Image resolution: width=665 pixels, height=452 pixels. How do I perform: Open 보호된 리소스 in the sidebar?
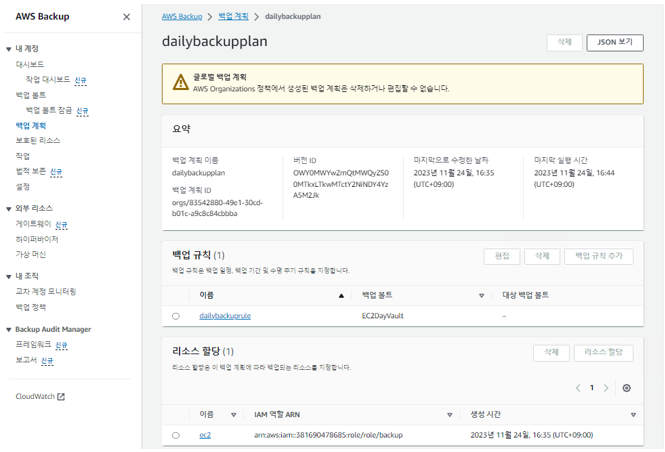(x=38, y=140)
